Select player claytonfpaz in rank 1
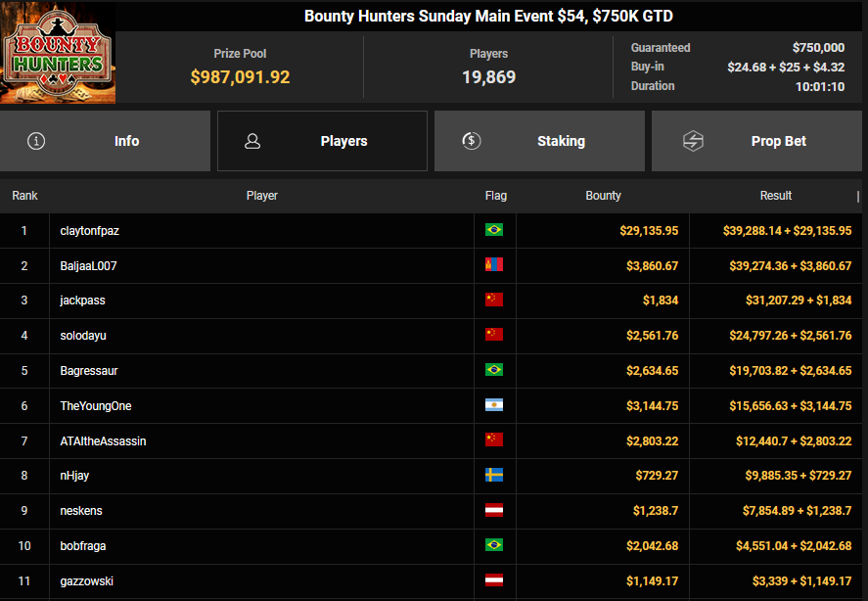Viewport: 868px width, 601px height. coord(90,231)
